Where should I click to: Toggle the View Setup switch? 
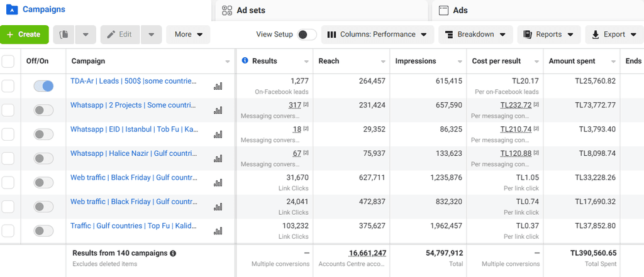[307, 35]
